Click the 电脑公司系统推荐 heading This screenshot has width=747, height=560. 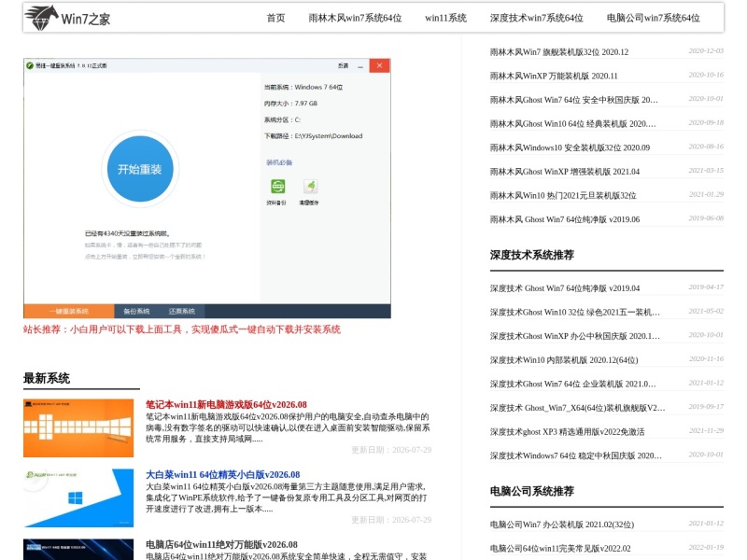531,491
